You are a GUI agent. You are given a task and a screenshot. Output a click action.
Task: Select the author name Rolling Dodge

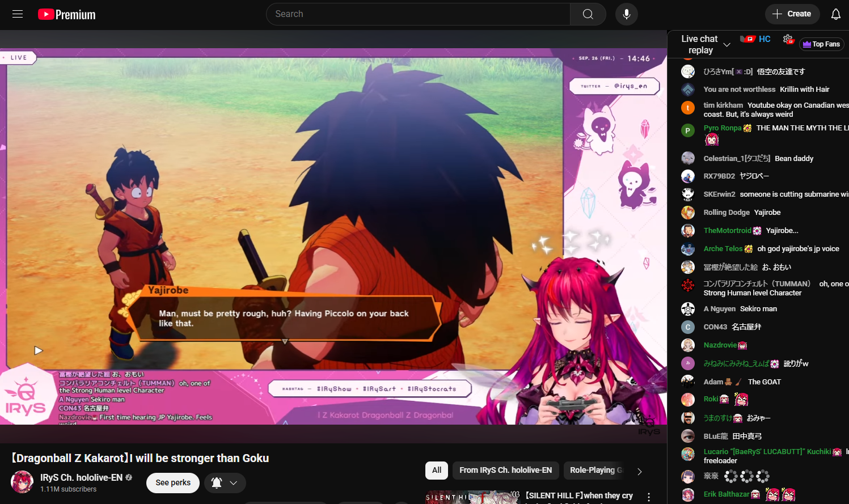coord(726,213)
